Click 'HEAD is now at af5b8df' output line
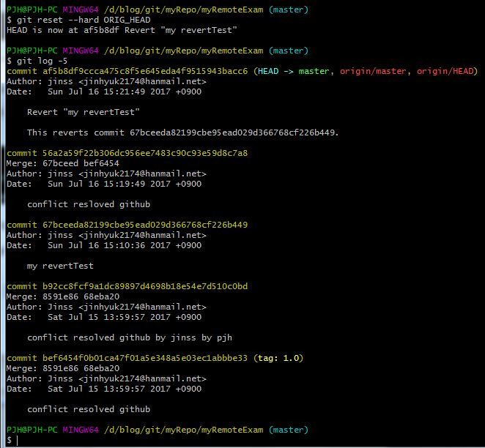Viewport: 485px width, 448px height. point(122,30)
